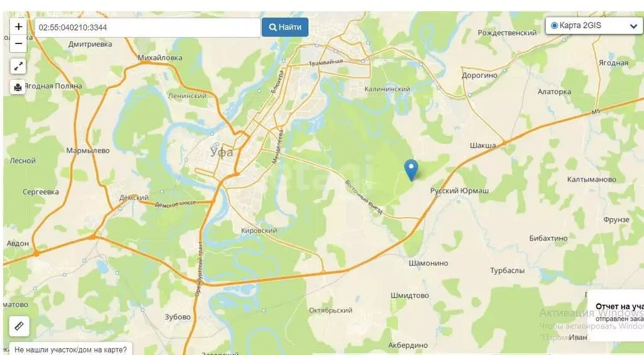Zoom in with the plus button
Image resolution: width=644 pixels, height=355 pixels.
(18, 27)
